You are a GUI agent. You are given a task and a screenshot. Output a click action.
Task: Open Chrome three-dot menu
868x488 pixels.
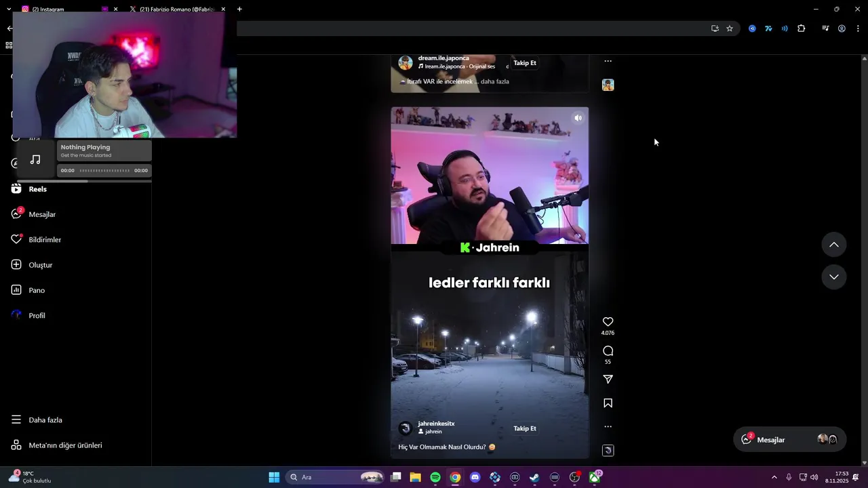tap(858, 28)
